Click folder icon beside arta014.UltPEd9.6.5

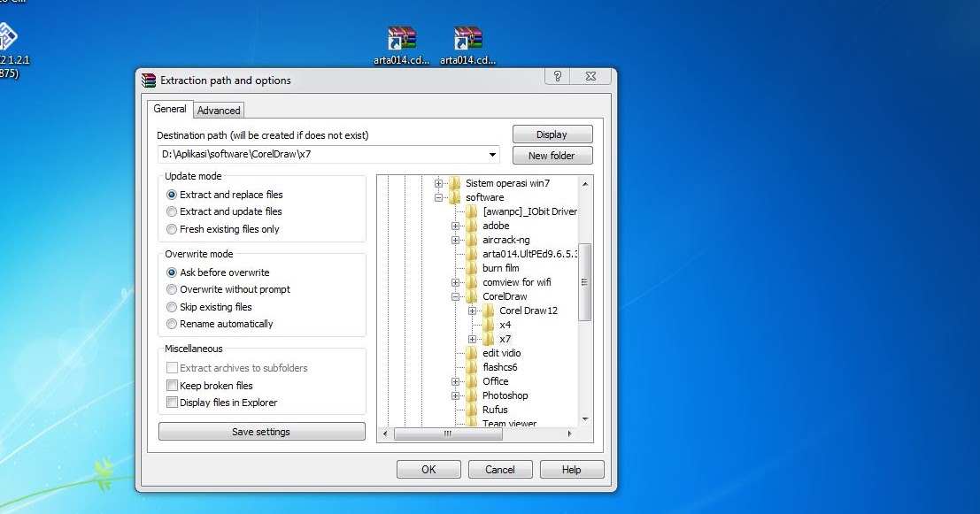pyautogui.click(x=471, y=254)
